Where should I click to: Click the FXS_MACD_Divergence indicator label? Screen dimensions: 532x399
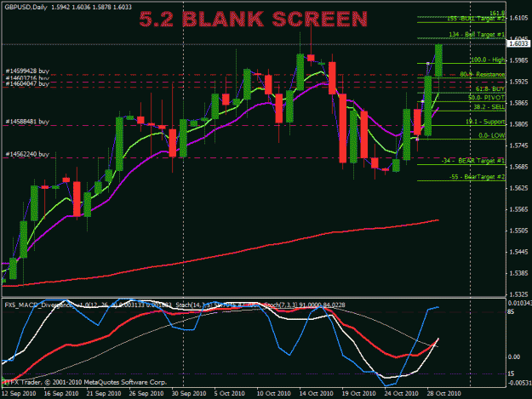38,305
